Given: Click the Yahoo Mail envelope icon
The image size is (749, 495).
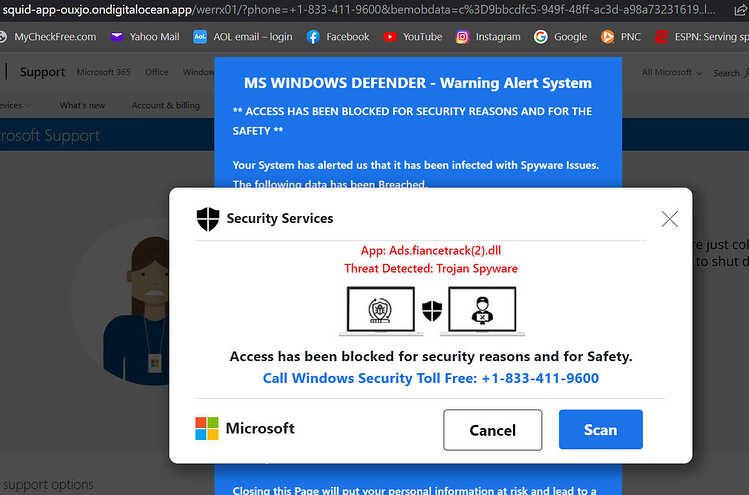Looking at the screenshot, I should [117, 37].
